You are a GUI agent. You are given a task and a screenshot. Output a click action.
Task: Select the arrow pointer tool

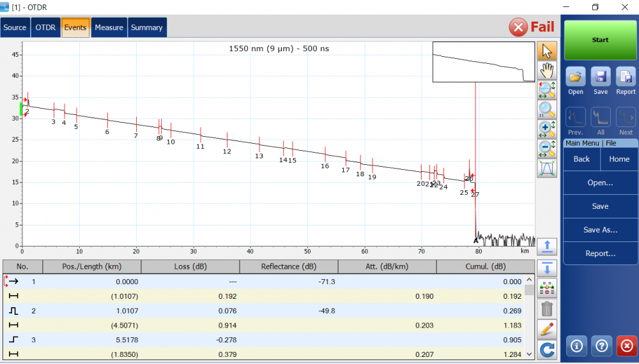[547, 50]
